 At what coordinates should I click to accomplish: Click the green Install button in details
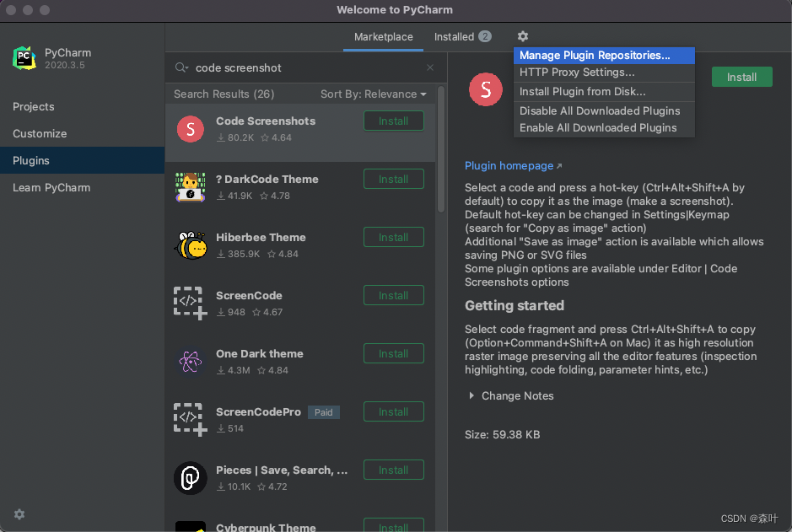coord(741,77)
